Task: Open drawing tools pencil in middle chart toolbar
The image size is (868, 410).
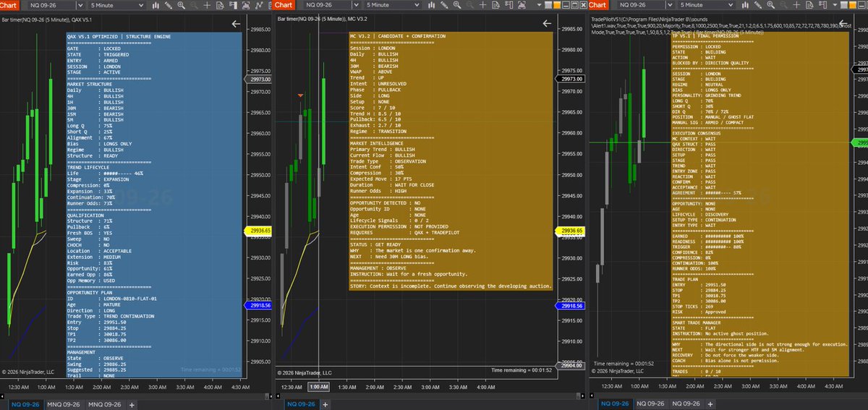Action: [444, 5]
